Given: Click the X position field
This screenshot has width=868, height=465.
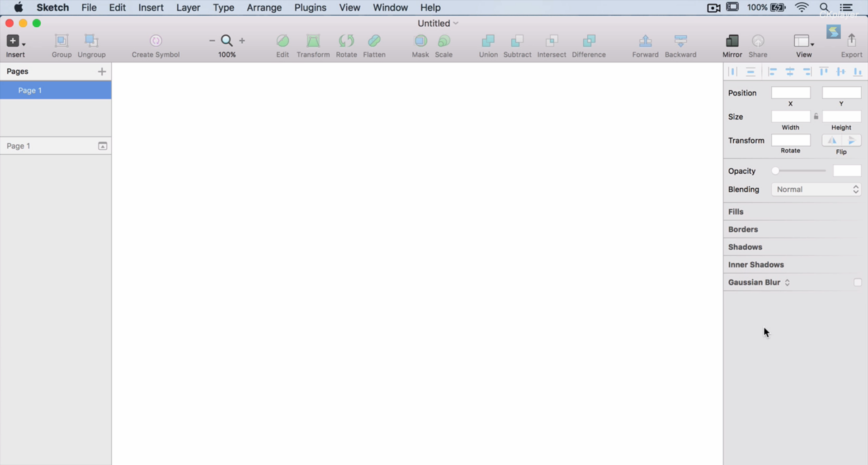Looking at the screenshot, I should click(791, 93).
